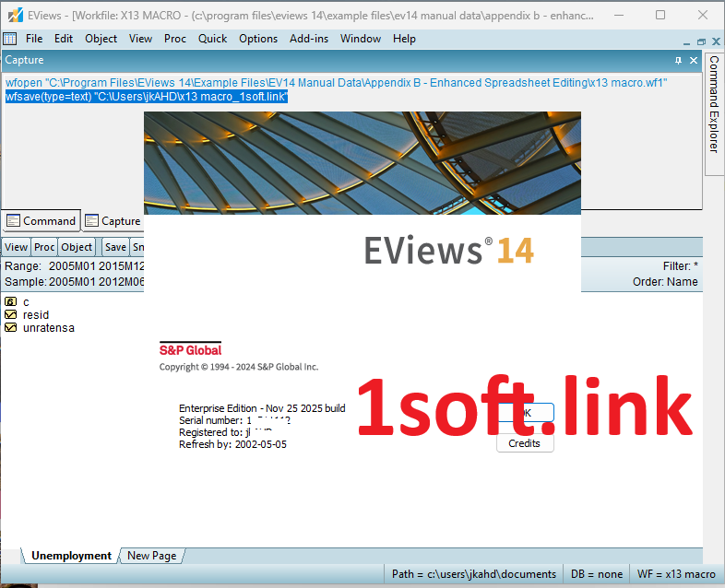Click the Range 2005M01 2015M12 text
This screenshot has height=588, width=725.
[x=75, y=266]
